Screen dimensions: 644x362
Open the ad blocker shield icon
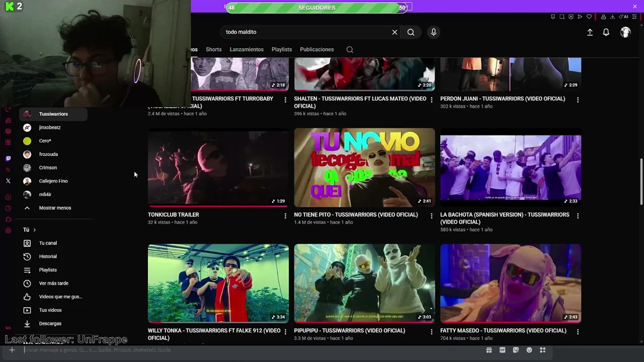pos(571,17)
